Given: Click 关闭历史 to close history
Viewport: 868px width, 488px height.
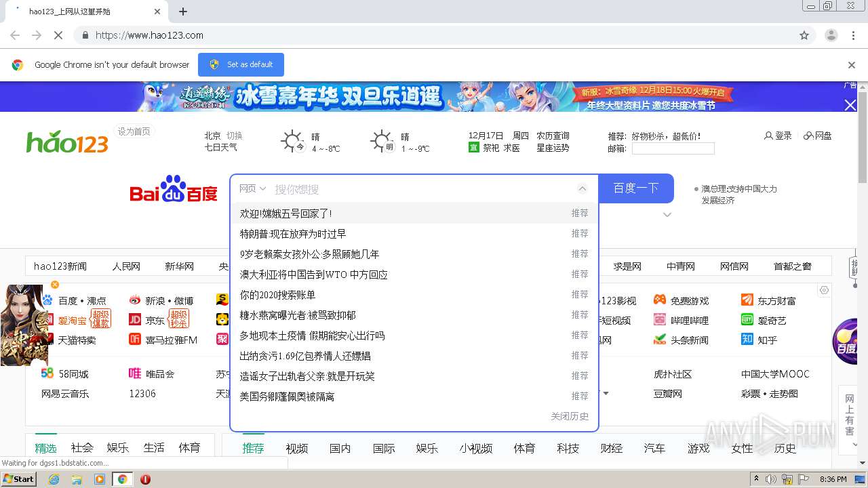Looking at the screenshot, I should [x=570, y=416].
